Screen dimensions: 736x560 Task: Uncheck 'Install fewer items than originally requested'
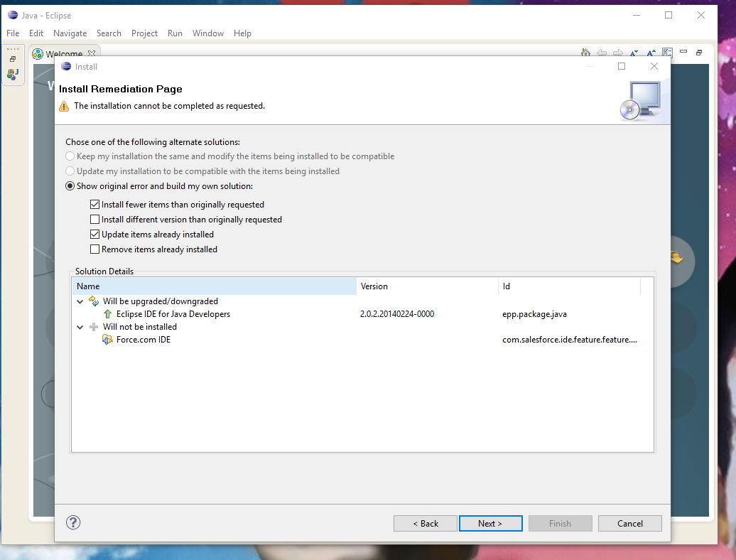[94, 204]
